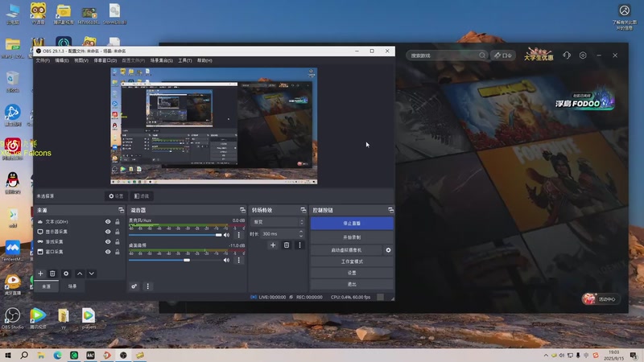
Task: Pop out the 来源 sources dock
Action: point(122,210)
